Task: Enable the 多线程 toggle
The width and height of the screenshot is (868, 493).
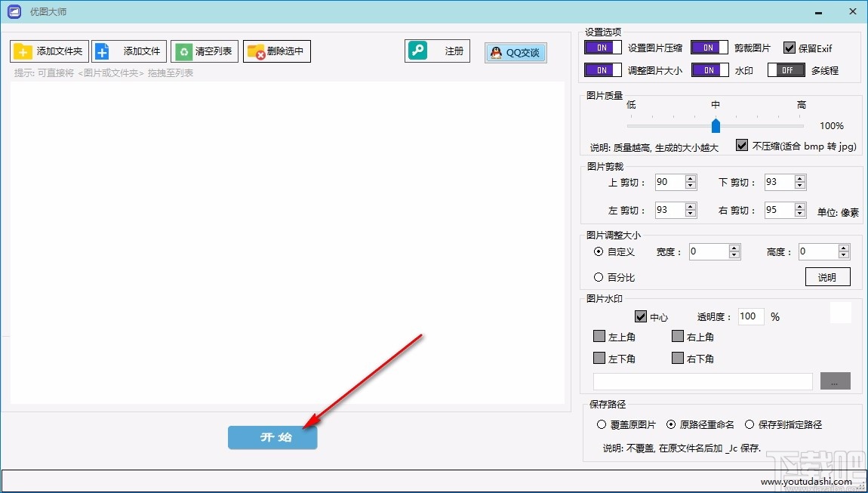Action: pos(786,69)
